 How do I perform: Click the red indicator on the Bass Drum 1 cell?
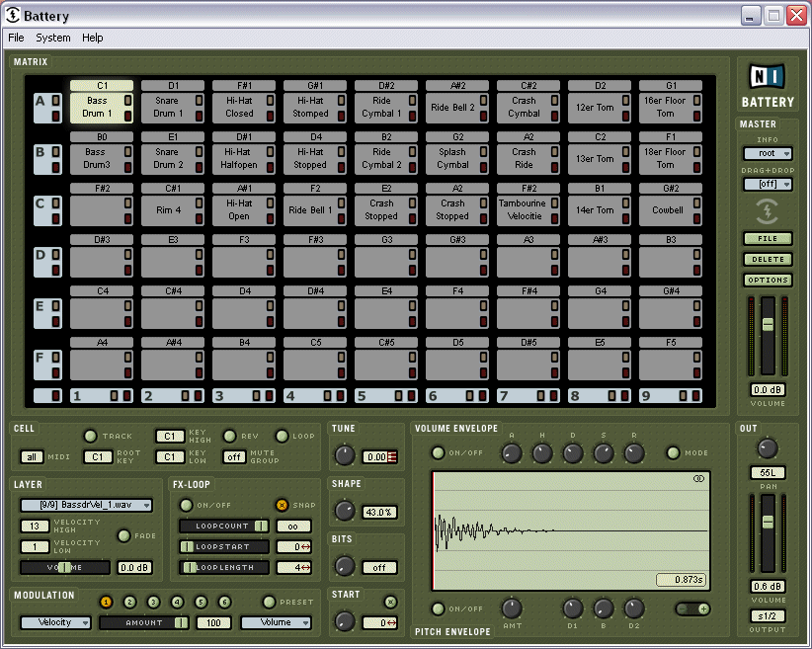click(127, 116)
